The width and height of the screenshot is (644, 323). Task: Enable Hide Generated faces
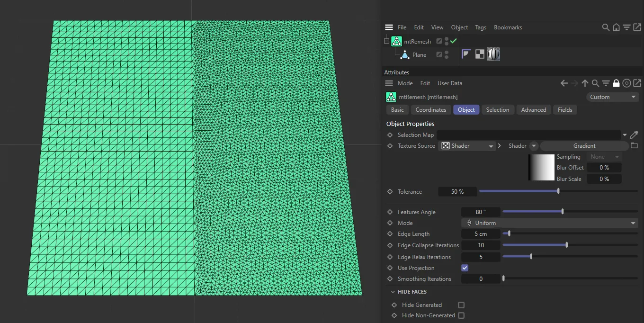tap(461, 305)
